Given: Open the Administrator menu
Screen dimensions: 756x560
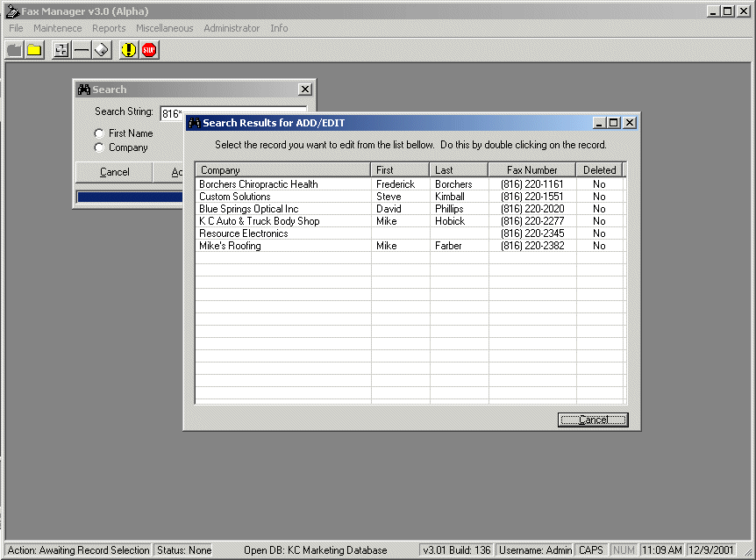Looking at the screenshot, I should tap(232, 28).
